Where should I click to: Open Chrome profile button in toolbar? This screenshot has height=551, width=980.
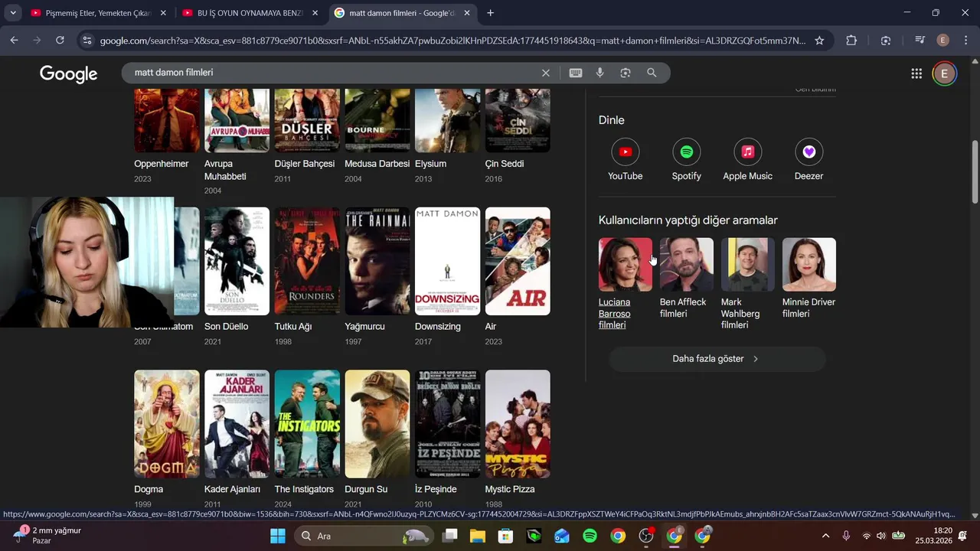click(943, 41)
